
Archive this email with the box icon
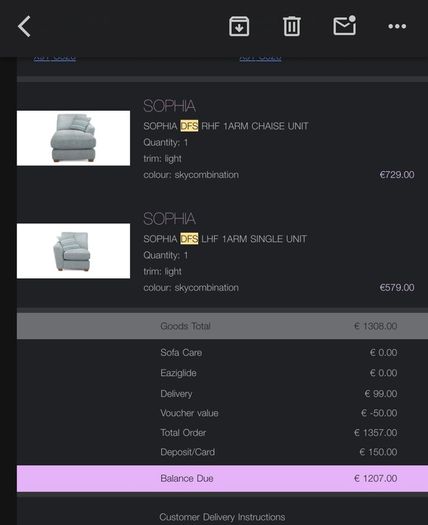tap(239, 26)
